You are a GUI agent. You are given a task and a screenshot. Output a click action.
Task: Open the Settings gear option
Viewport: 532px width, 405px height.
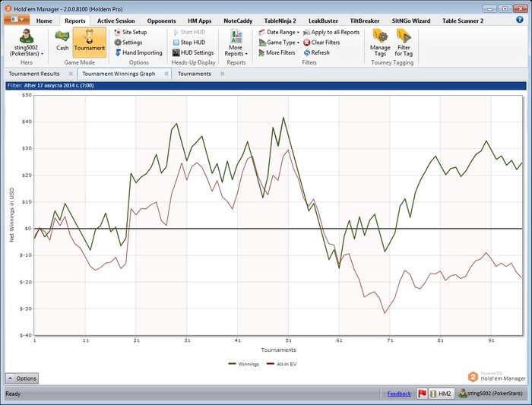[128, 43]
